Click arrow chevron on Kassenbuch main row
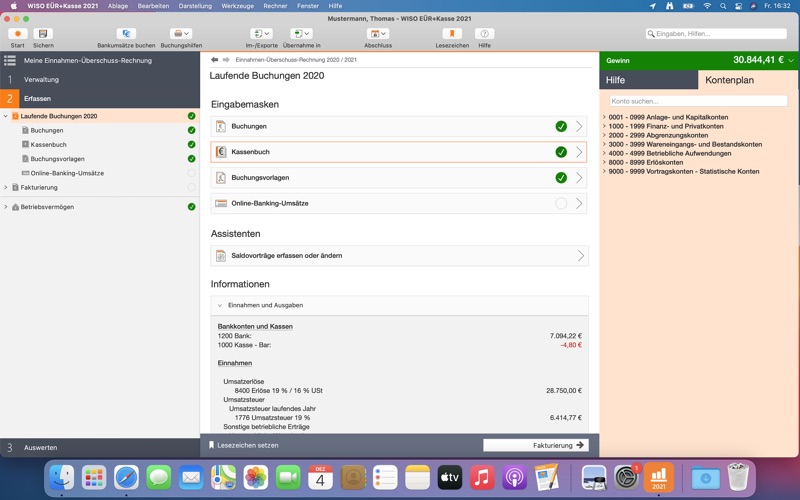The height and width of the screenshot is (500, 800). tap(579, 152)
